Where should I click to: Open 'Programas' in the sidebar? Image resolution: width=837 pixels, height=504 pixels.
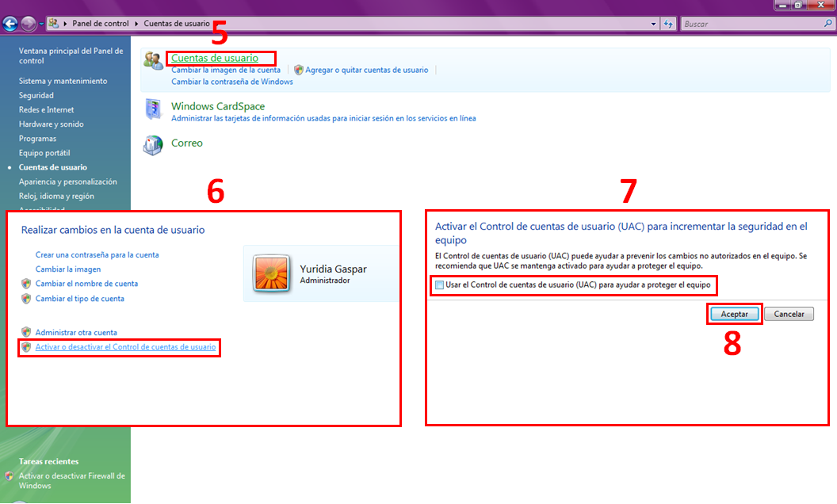(x=37, y=139)
